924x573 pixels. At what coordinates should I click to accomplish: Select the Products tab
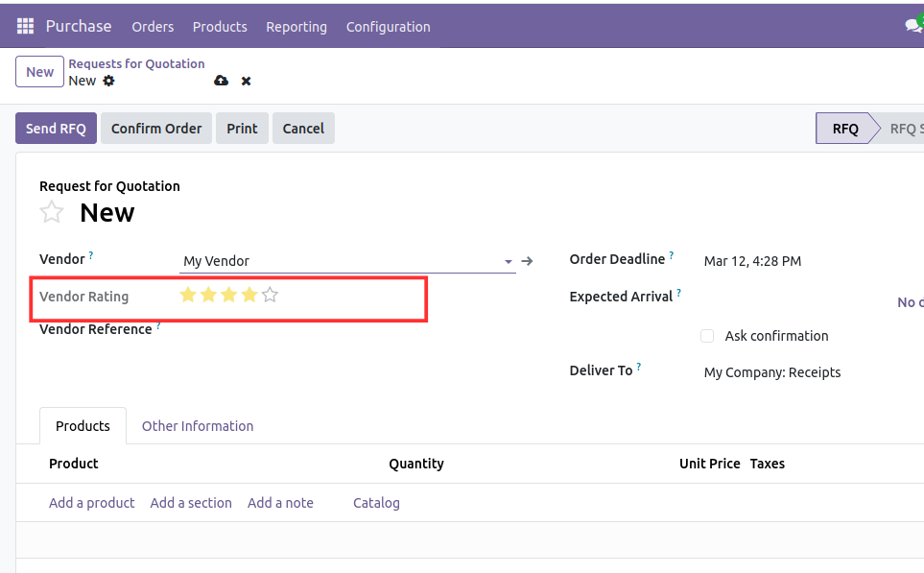[x=83, y=425]
